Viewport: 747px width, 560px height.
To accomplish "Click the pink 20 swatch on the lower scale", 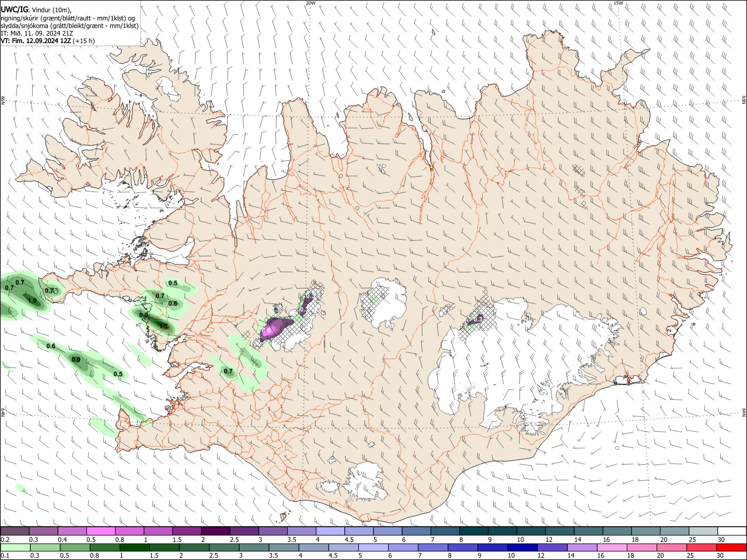I will 671,547.
